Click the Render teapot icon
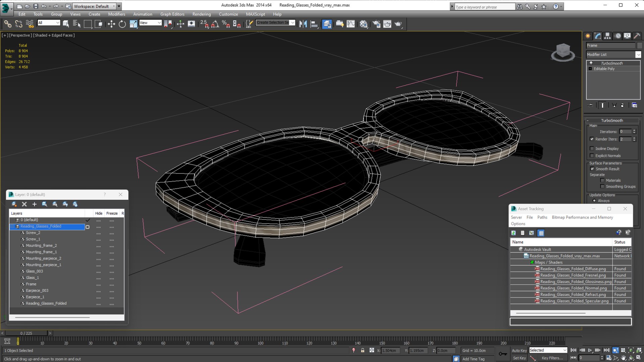Screen dimensions: 644x362 [x=398, y=24]
